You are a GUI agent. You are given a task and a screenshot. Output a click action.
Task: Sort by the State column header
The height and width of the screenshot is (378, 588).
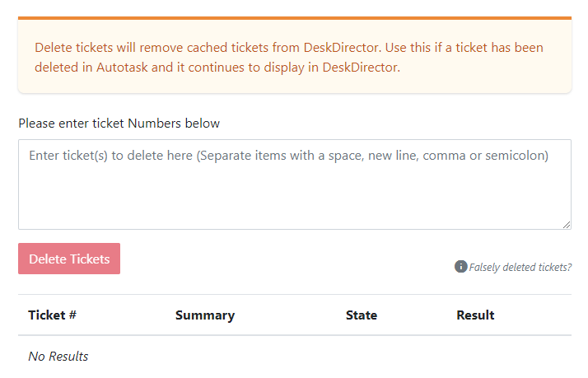pyautogui.click(x=362, y=315)
